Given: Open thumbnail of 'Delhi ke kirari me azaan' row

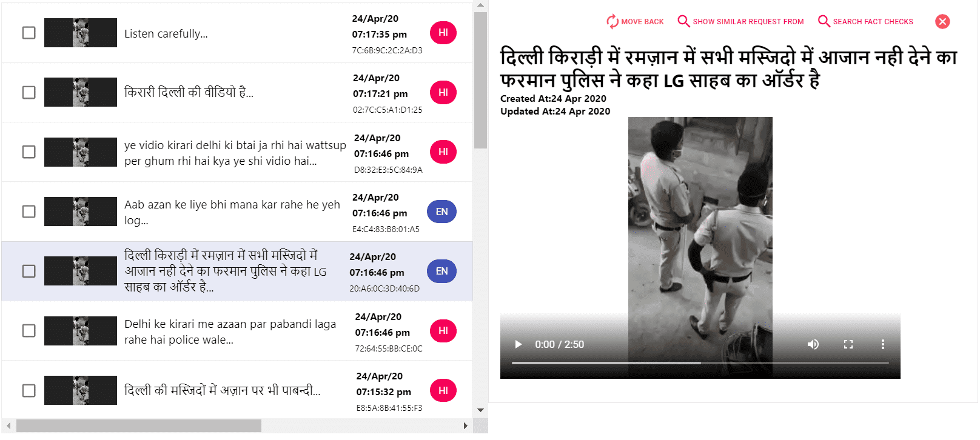Looking at the screenshot, I should pyautogui.click(x=81, y=330).
